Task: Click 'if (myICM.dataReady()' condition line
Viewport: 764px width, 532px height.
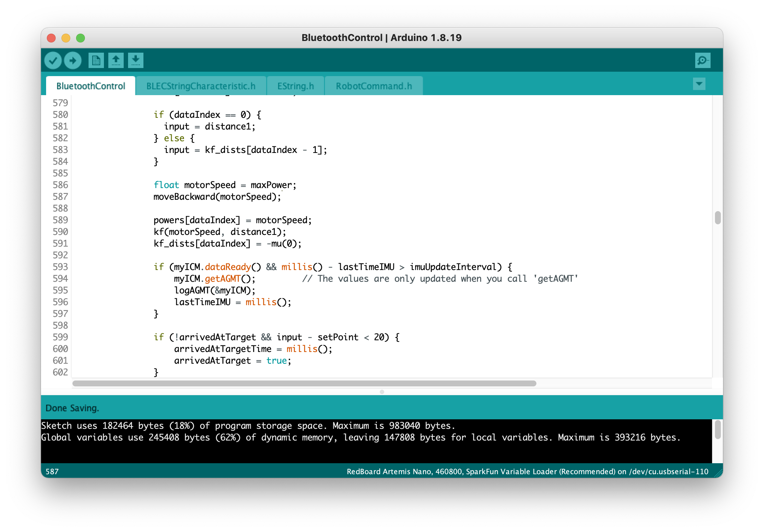Action: pyautogui.click(x=333, y=267)
